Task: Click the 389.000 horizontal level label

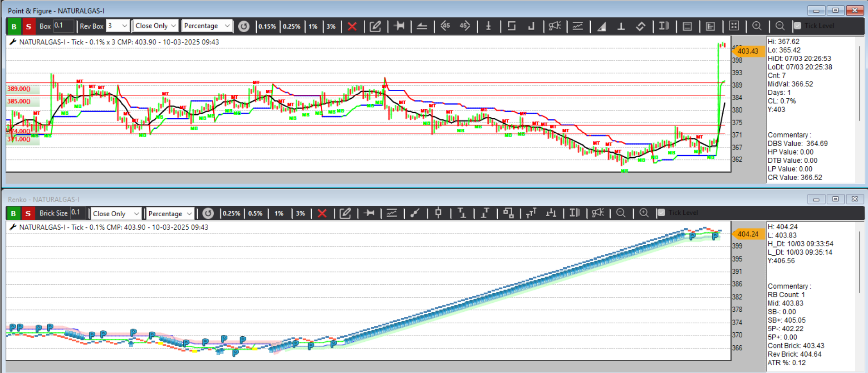Action: [19, 89]
